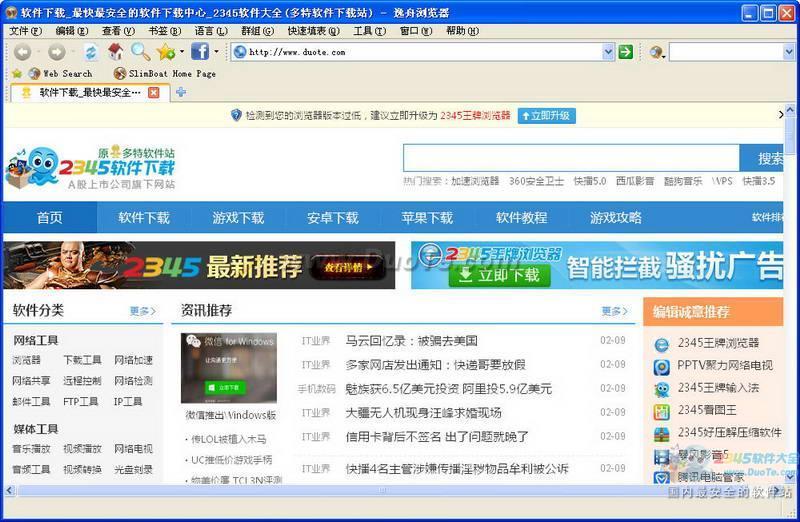The width and height of the screenshot is (800, 522).
Task: Click the browser Back arrow button
Action: pyautogui.click(x=22, y=52)
